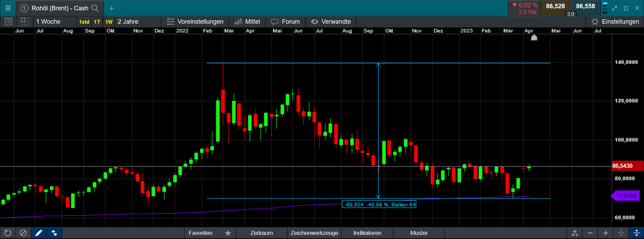Image resolution: width=644 pixels, height=239 pixels.
Task: Open instrument search magnifier icon
Action: tap(95, 8)
